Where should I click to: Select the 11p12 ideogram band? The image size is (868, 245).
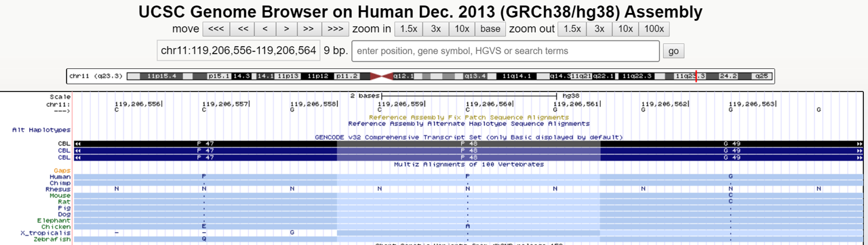318,76
